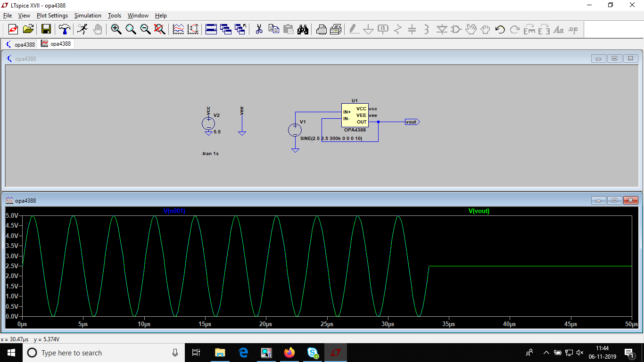The image size is (644, 362).
Task: Click the V(vout) trace label
Action: coord(479,211)
